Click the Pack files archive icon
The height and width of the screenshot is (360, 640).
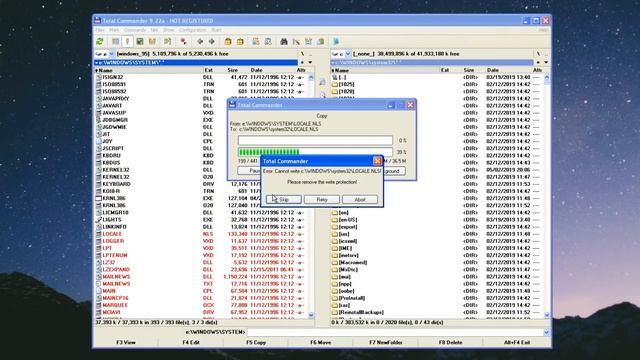point(228,41)
